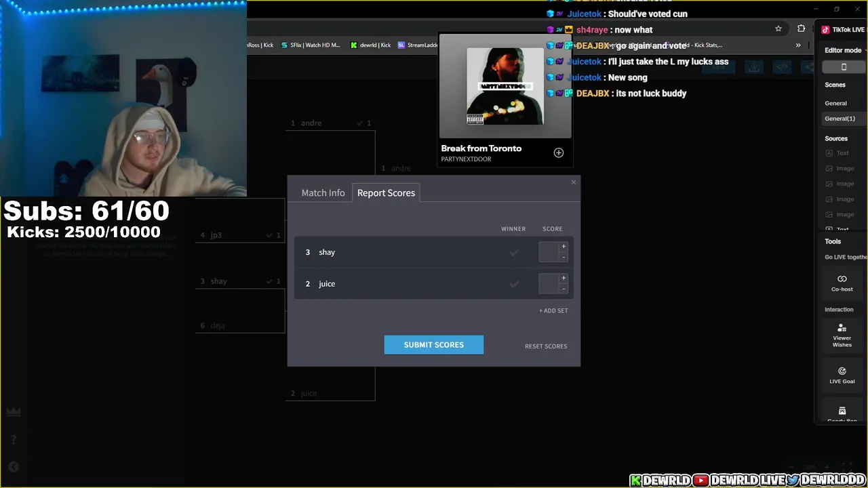Click chat message 'its not luck buddy'
Screen dimensions: 868x488
(x=651, y=94)
